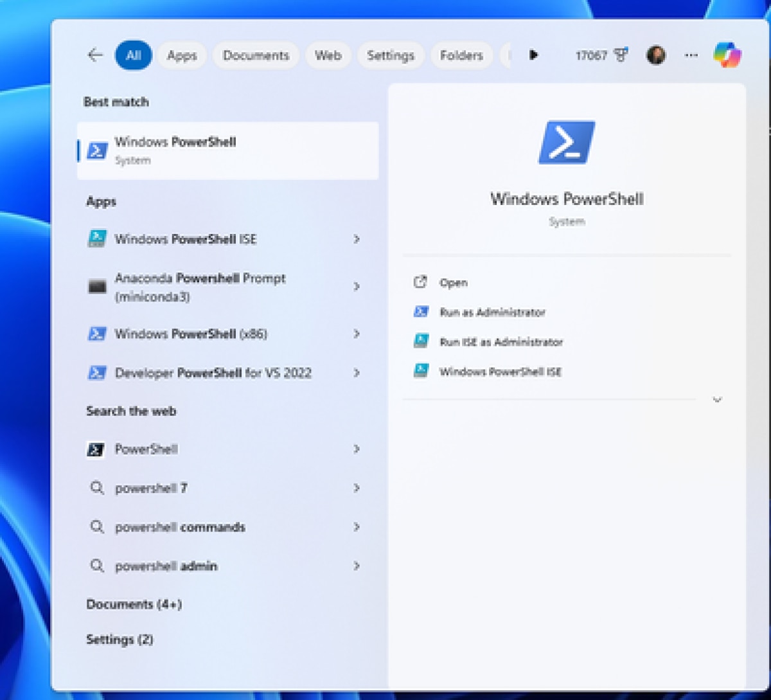The width and height of the screenshot is (771, 700).
Task: Show more filter tabs with the play arrow
Action: point(533,55)
